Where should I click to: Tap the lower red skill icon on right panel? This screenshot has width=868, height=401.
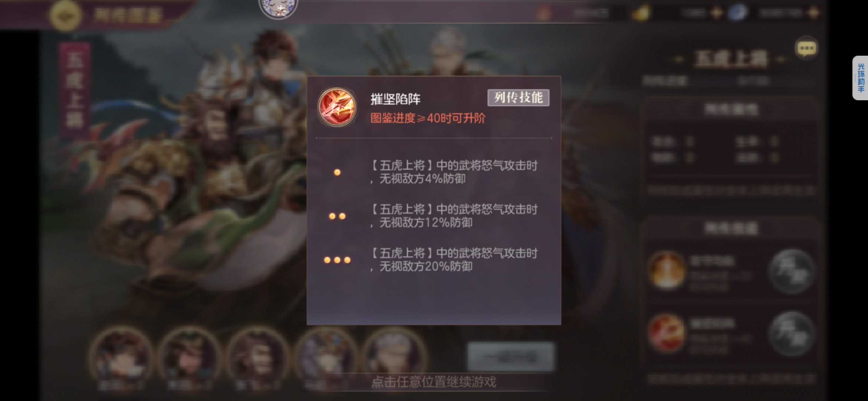coord(667,333)
